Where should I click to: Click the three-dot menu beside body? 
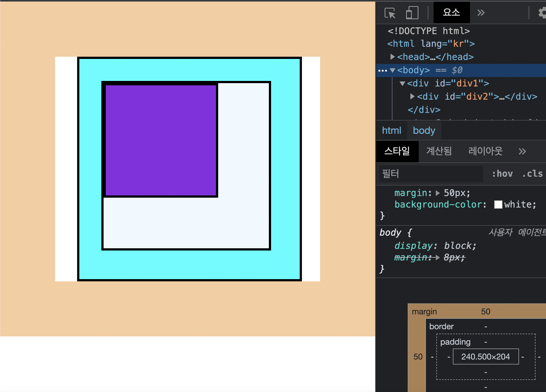click(x=382, y=71)
